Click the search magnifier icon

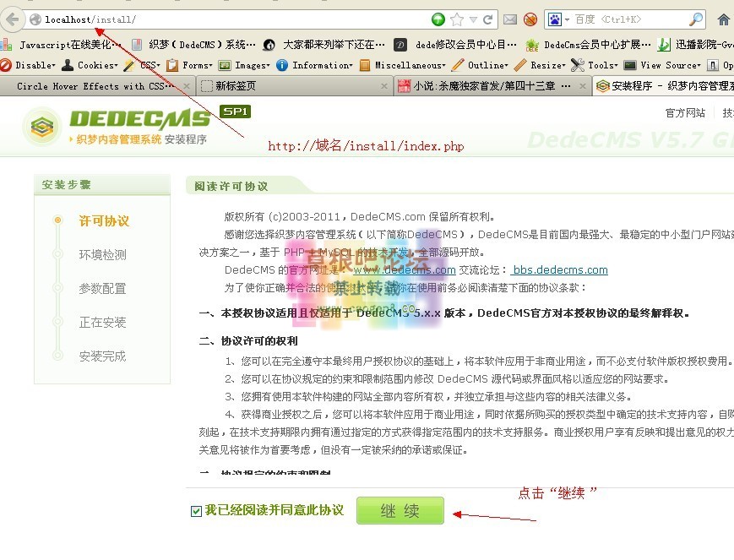coord(696,19)
